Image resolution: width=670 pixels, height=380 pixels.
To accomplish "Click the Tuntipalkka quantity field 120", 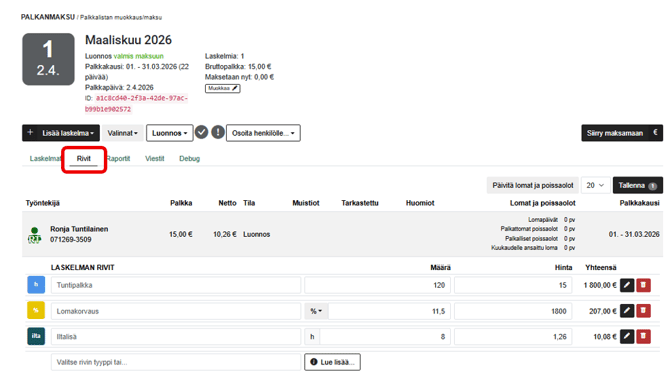I will (378, 285).
